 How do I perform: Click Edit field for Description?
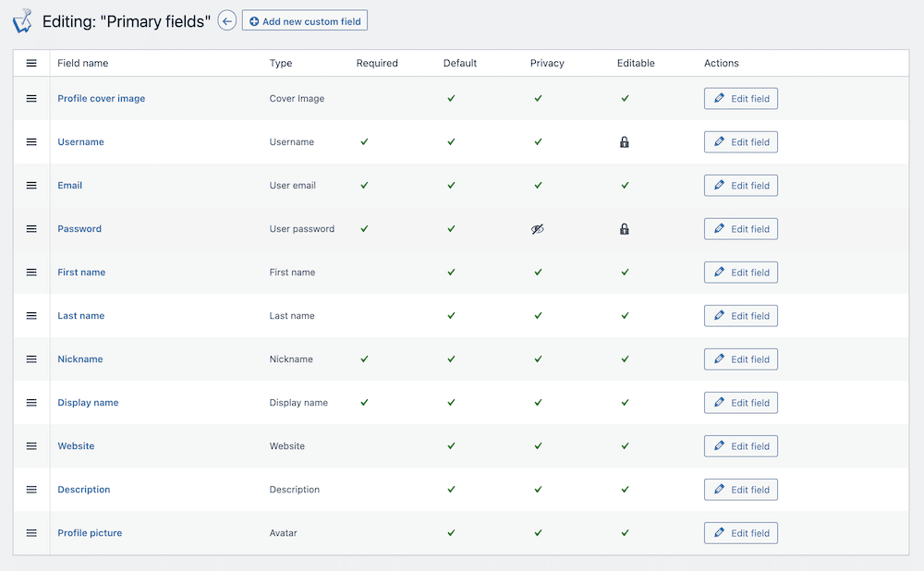point(741,490)
